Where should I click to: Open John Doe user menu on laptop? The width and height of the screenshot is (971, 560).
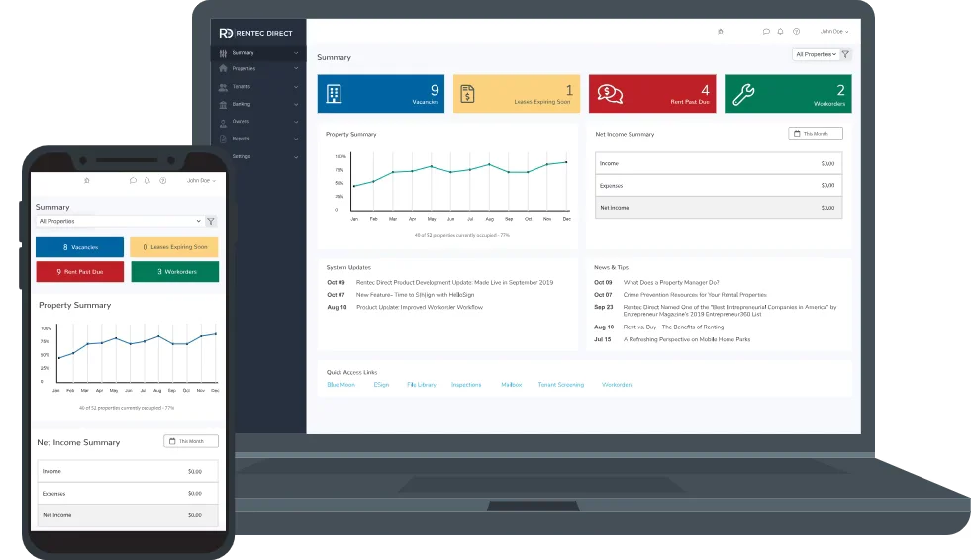click(x=834, y=31)
